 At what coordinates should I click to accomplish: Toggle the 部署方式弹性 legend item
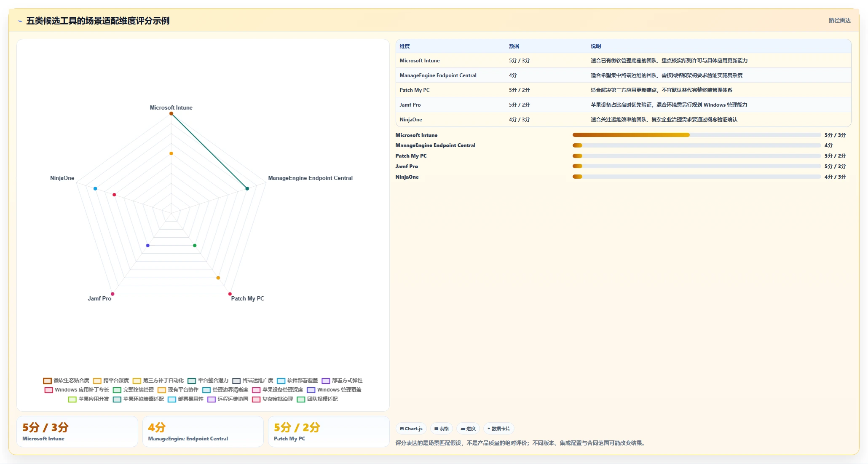click(x=342, y=381)
